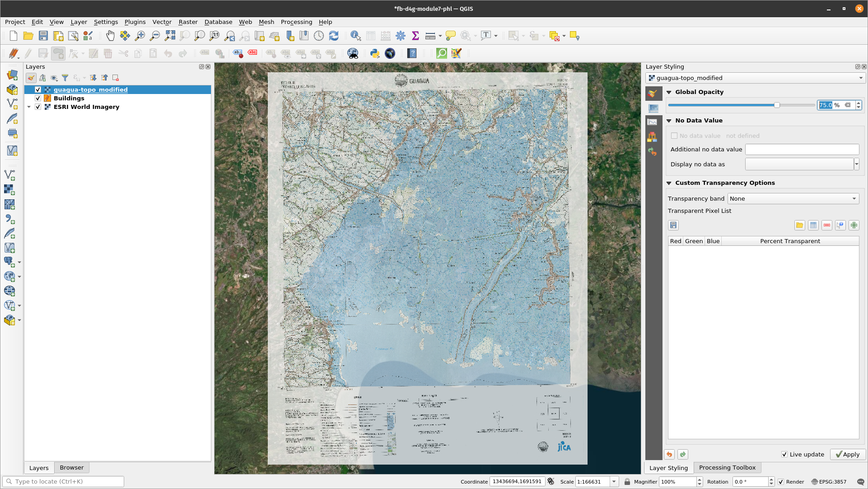Open the Field Calculator icon

385,36
